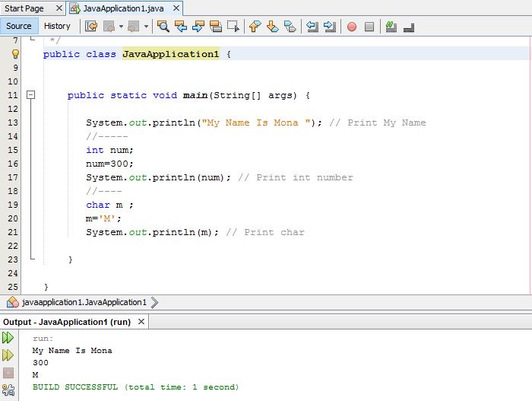The height and width of the screenshot is (401, 532).
Task: Go forward in navigation history
Action: tap(133, 26)
